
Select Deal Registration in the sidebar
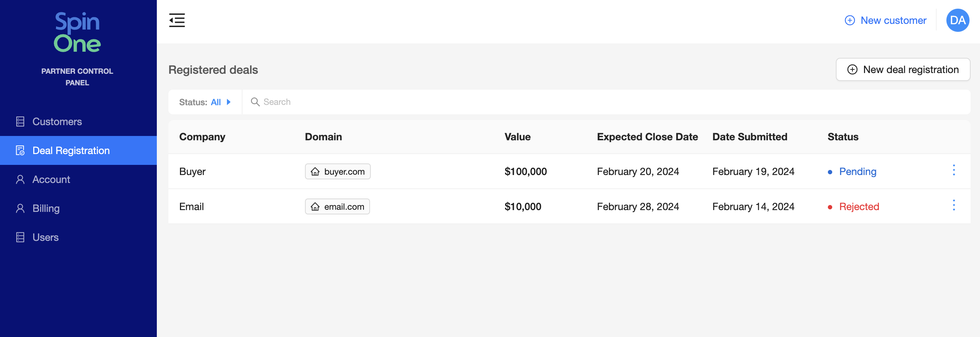pyautogui.click(x=71, y=150)
